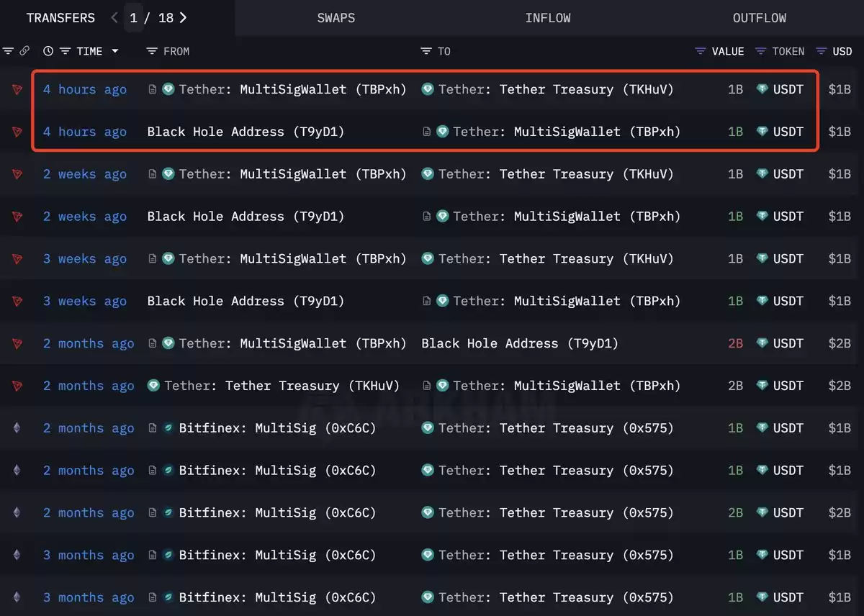864x616 pixels.
Task: Click USDT token icon in 2B Bitfinex row
Action: (x=762, y=512)
